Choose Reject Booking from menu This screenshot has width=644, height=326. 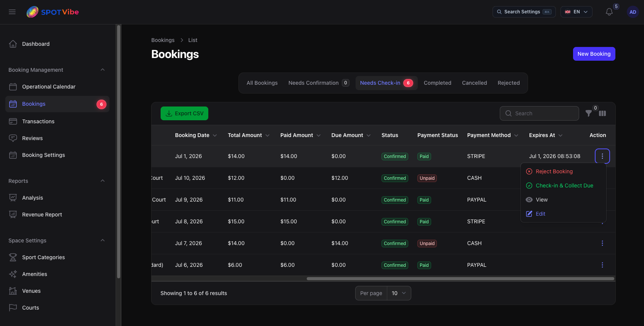tap(563, 171)
